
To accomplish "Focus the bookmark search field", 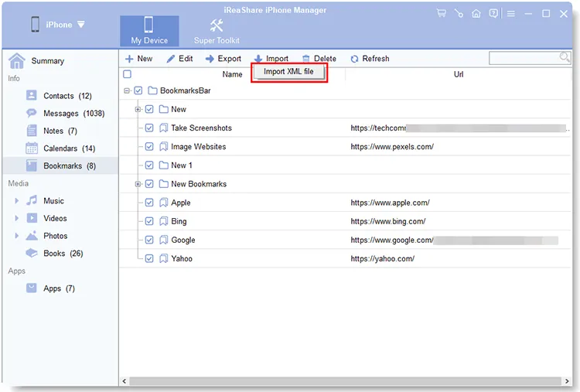I will click(x=524, y=58).
